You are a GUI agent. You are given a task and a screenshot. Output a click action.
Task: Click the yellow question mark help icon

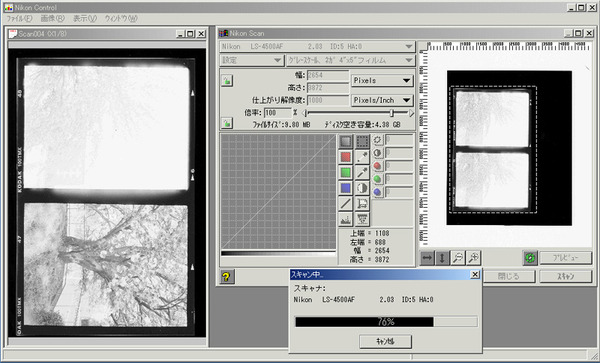tap(227, 277)
